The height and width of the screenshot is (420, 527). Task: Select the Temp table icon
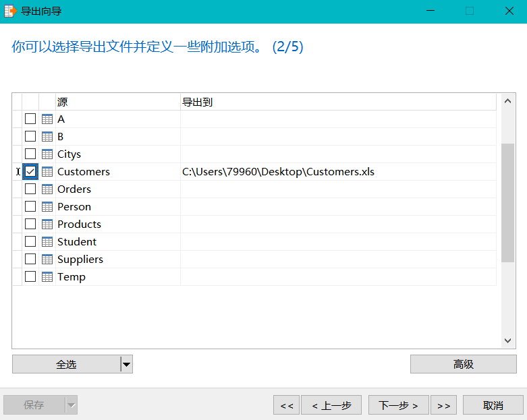pos(47,277)
